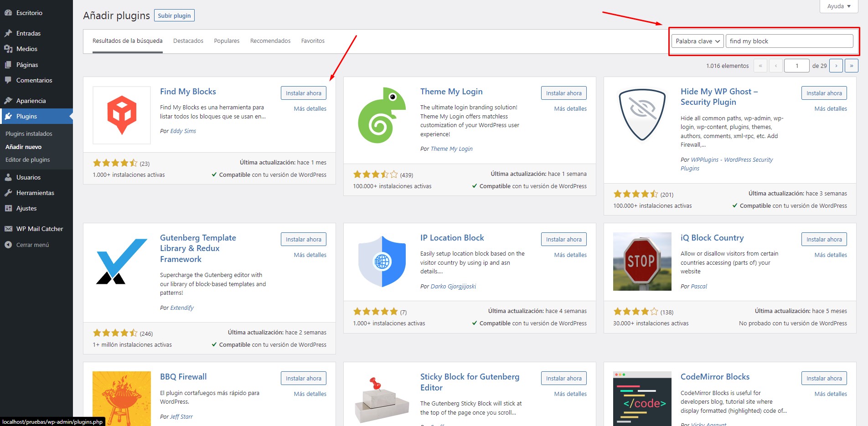
Task: Click the Usuarios person icon
Action: tap(8, 177)
